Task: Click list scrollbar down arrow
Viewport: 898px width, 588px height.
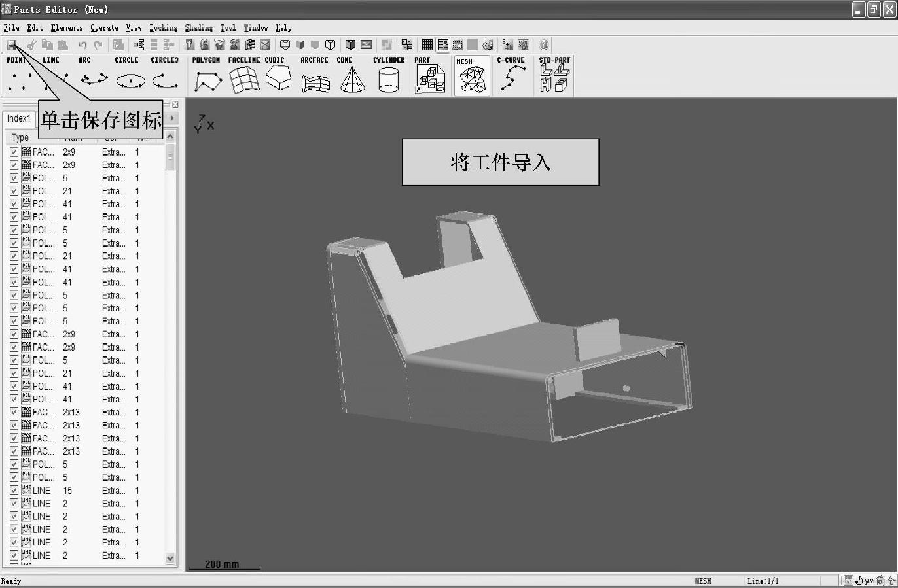Action: (170, 558)
